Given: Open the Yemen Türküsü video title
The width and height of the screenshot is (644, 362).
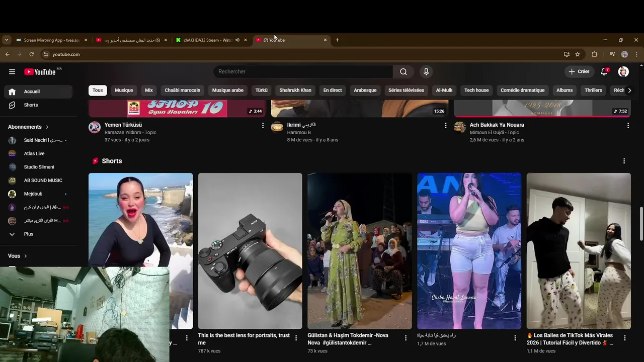Looking at the screenshot, I should pos(123,125).
